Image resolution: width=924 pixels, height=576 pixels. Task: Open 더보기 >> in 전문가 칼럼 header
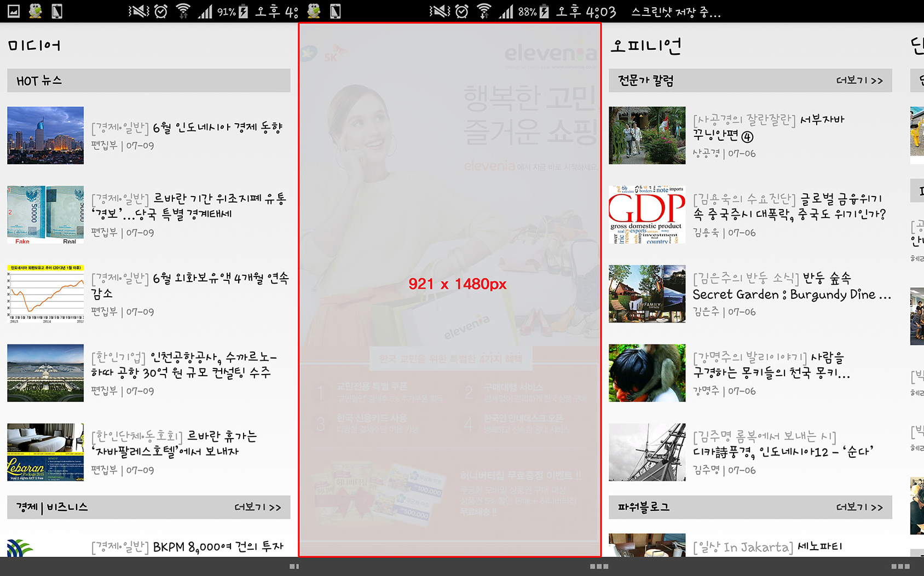click(859, 80)
